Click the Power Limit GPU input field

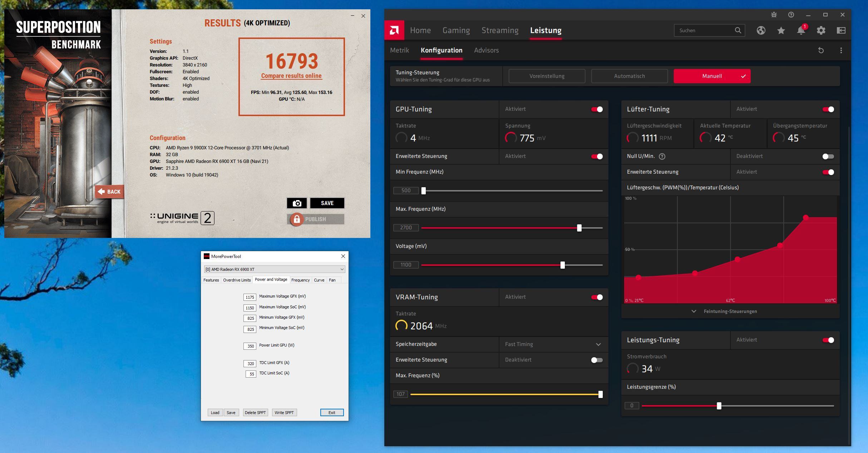click(250, 346)
